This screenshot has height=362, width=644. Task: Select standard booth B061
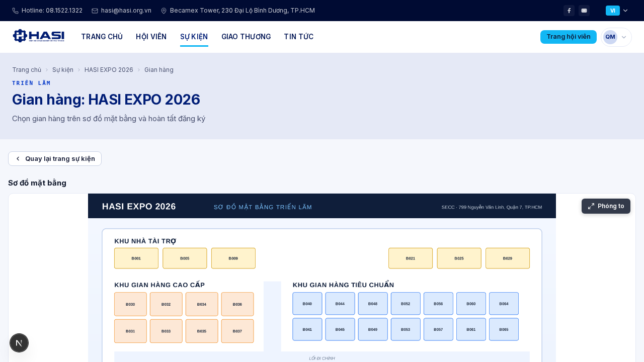[471, 329]
